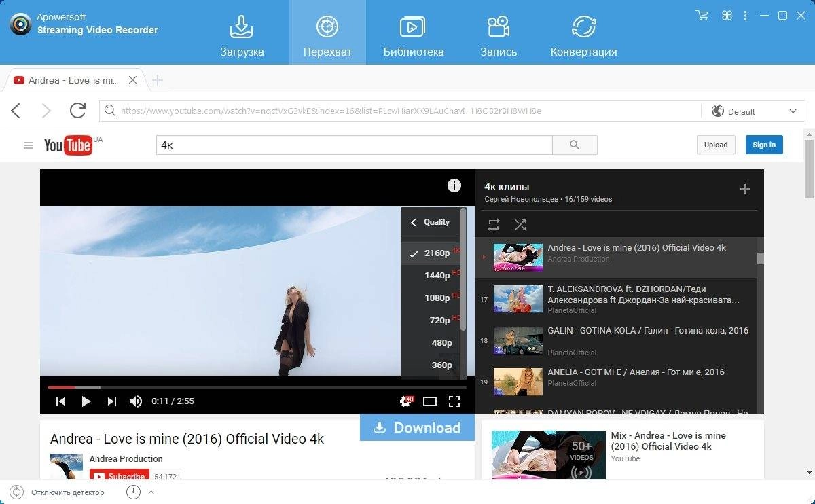815x504 pixels.
Task: Toggle playlist repeat
Action: click(494, 225)
